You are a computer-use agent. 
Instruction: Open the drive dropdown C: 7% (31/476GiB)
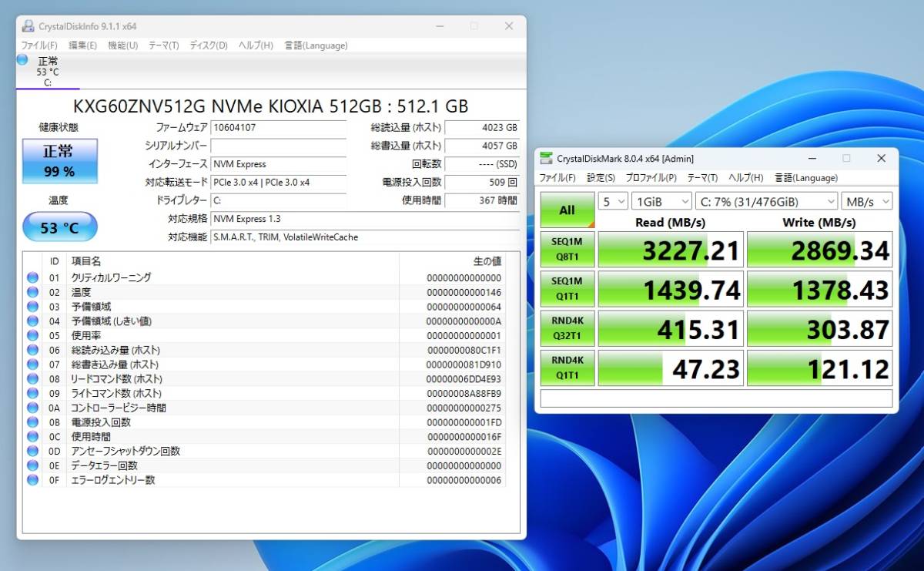(x=766, y=201)
